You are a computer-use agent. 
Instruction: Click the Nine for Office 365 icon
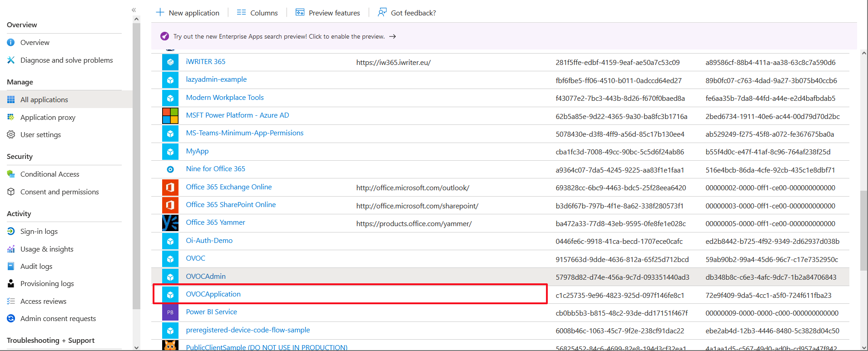170,169
